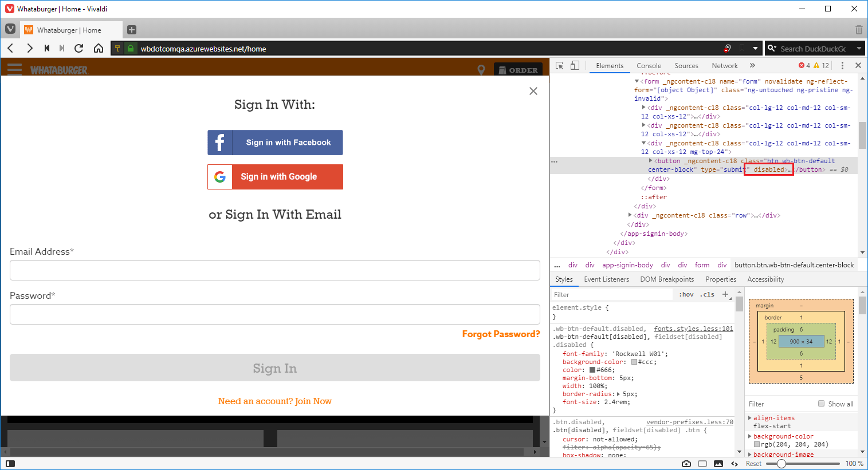The image size is (868, 470).
Task: Click the green secure lock icon
Action: (131, 49)
